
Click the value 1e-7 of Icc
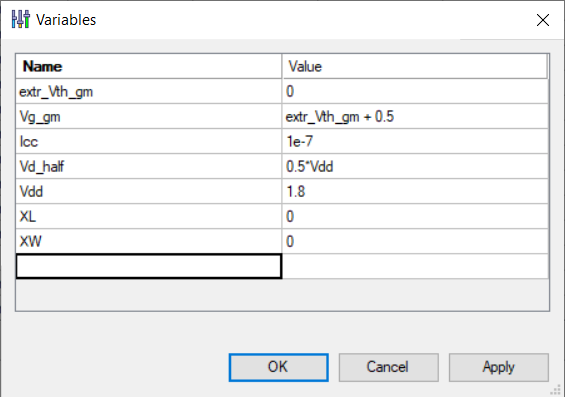(x=415, y=141)
